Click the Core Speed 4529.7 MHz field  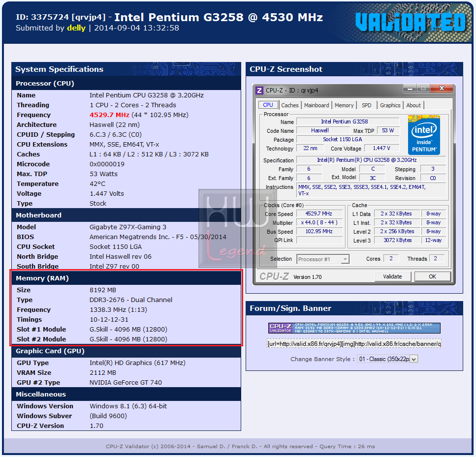coord(319,213)
